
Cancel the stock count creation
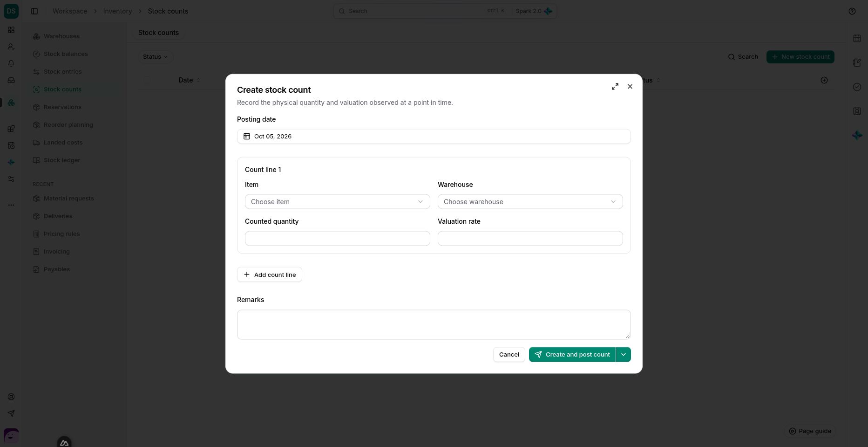point(509,355)
